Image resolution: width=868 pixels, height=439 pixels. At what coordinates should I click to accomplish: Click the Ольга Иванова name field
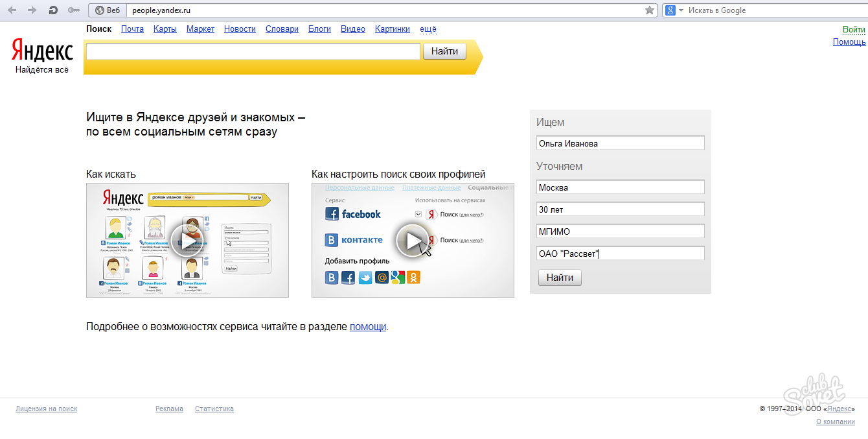(620, 143)
